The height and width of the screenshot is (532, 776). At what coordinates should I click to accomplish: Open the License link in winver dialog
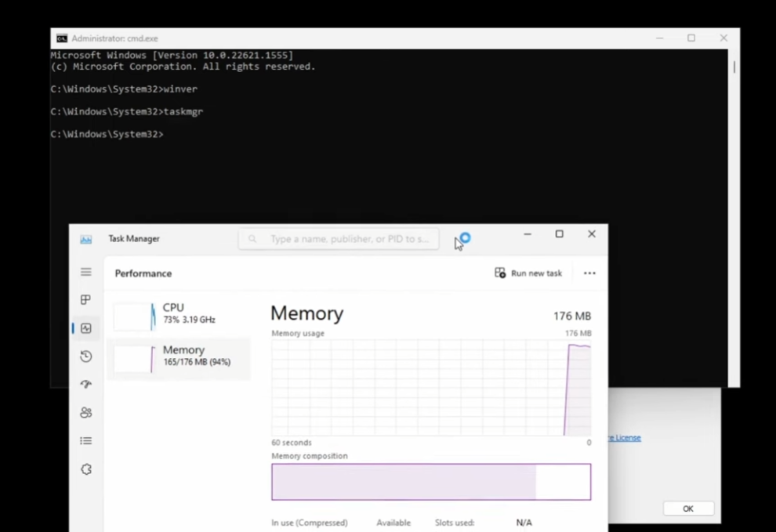click(625, 437)
